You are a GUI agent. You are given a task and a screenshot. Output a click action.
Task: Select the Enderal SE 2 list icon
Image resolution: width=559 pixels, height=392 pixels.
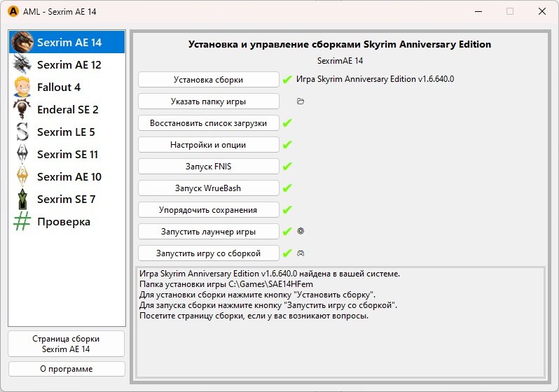pyautogui.click(x=22, y=110)
